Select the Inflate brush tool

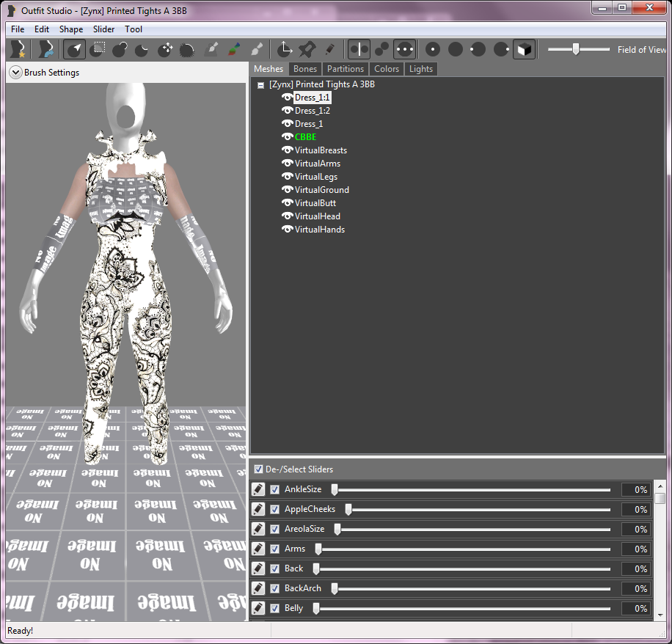pyautogui.click(x=120, y=49)
